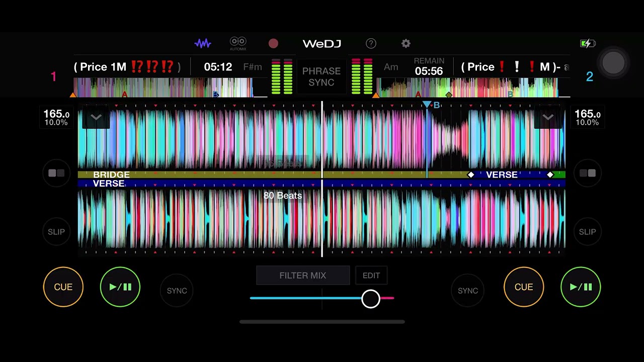Select the BRIDGE phrase label
The image size is (644, 362).
point(111,174)
